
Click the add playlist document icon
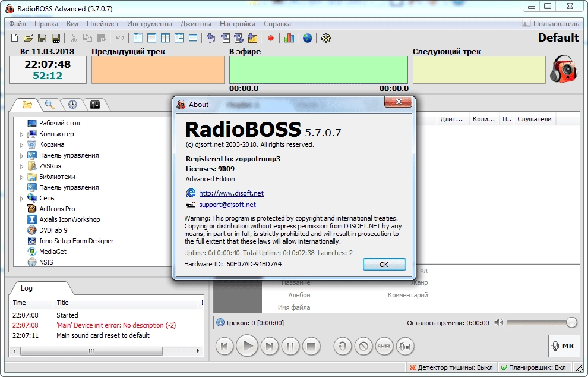[225, 38]
